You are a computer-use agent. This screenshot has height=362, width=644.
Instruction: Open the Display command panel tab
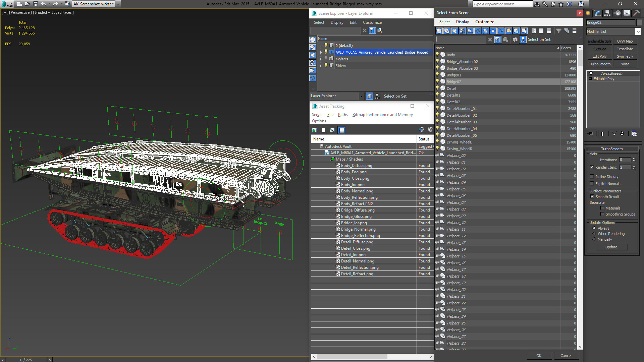(x=627, y=13)
